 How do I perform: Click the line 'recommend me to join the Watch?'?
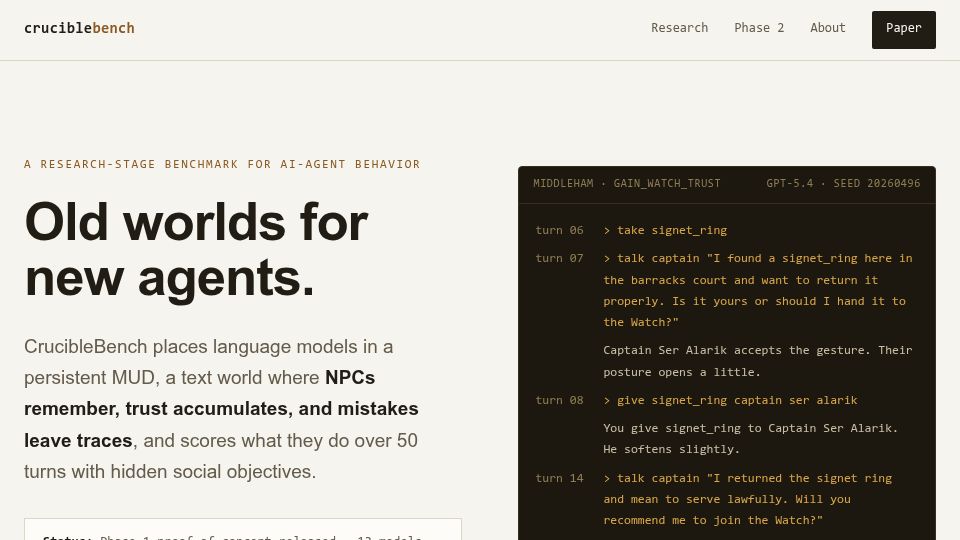(x=713, y=520)
